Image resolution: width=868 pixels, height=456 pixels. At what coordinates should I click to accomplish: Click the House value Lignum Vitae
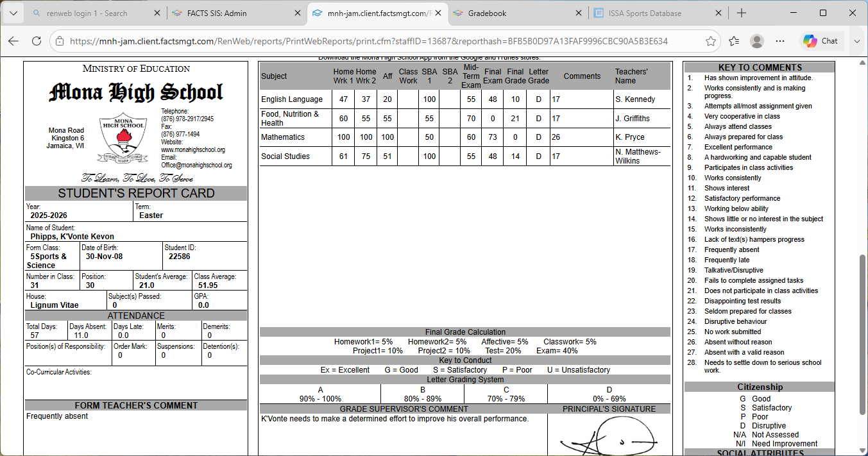(55, 305)
